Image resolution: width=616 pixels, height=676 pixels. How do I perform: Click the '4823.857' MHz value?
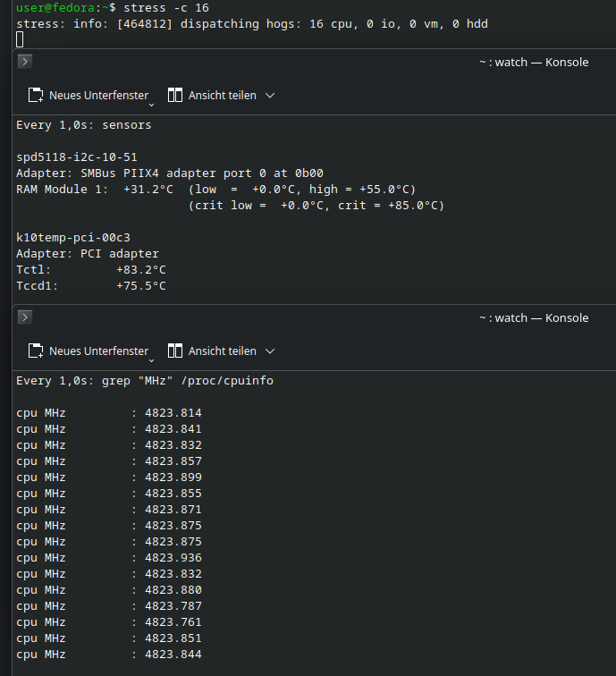point(173,461)
